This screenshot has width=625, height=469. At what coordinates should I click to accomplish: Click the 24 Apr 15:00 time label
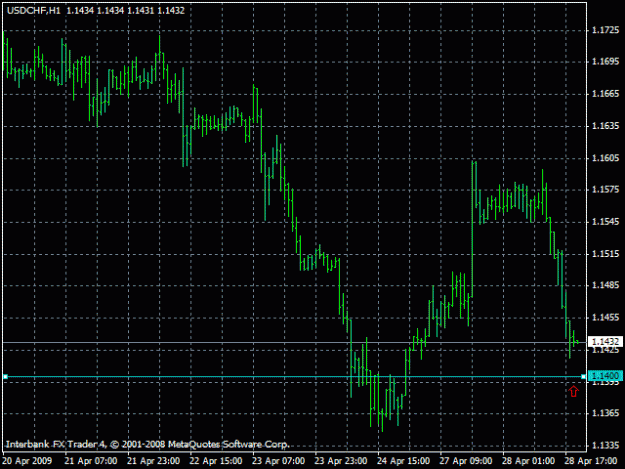point(403,461)
